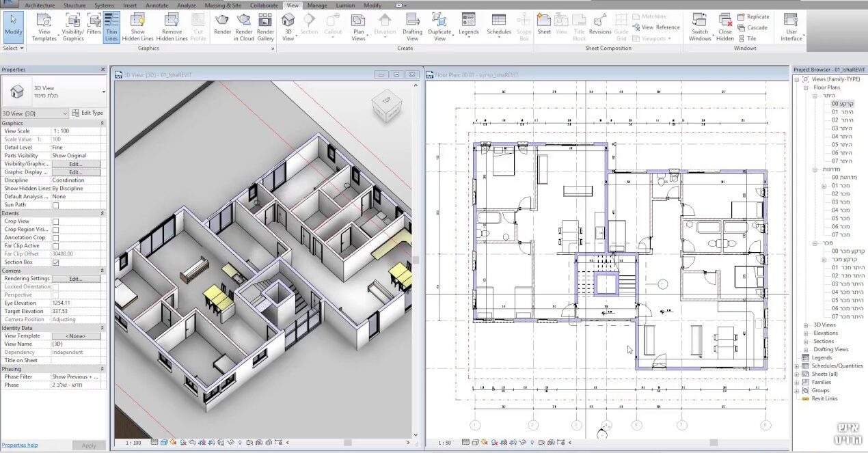This screenshot has height=453, width=868.
Task: Open the Properties help link
Action: (20, 445)
